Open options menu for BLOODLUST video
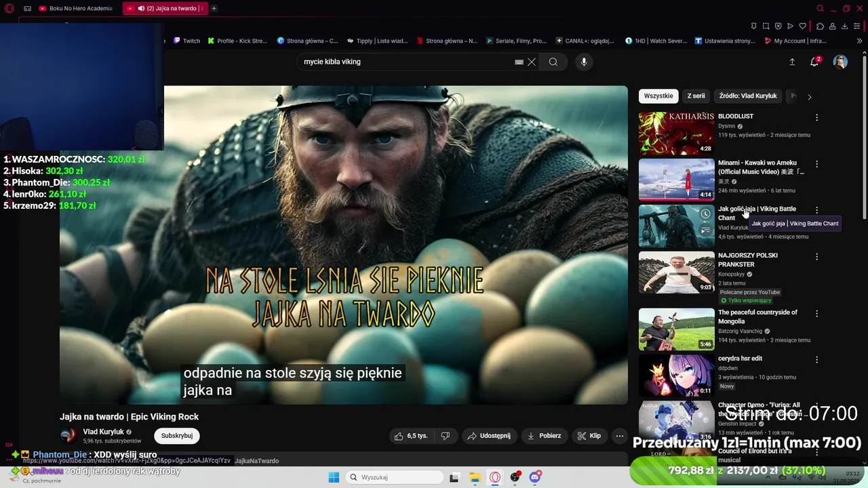 click(x=816, y=117)
